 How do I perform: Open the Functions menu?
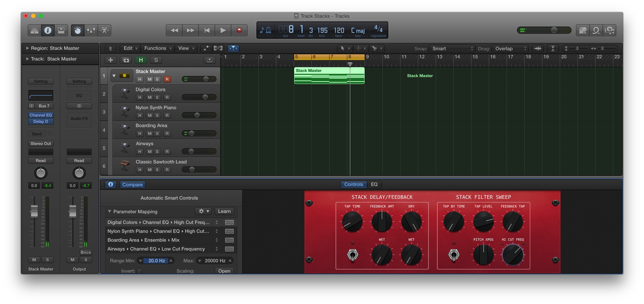point(158,48)
